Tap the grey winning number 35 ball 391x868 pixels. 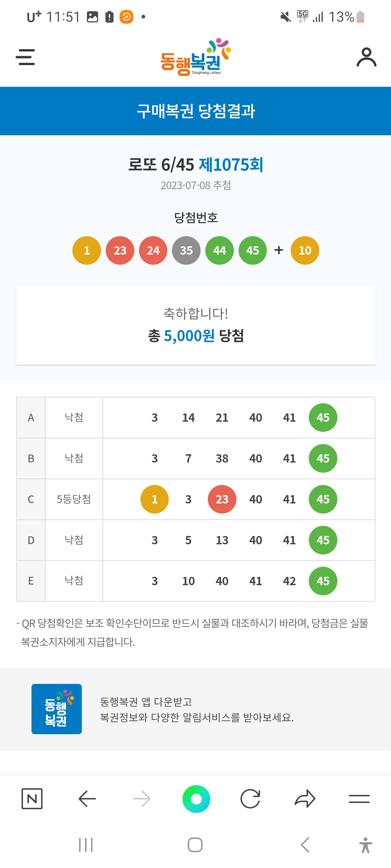coord(186,250)
